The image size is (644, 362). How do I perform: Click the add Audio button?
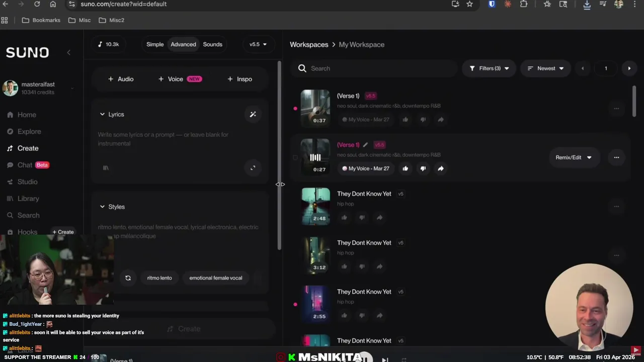[121, 79]
